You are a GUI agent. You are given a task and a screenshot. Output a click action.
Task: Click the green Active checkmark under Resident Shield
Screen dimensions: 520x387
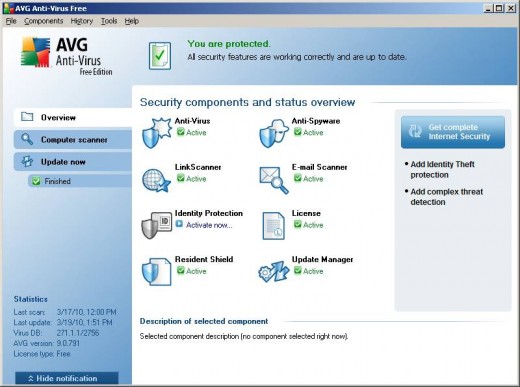click(180, 270)
